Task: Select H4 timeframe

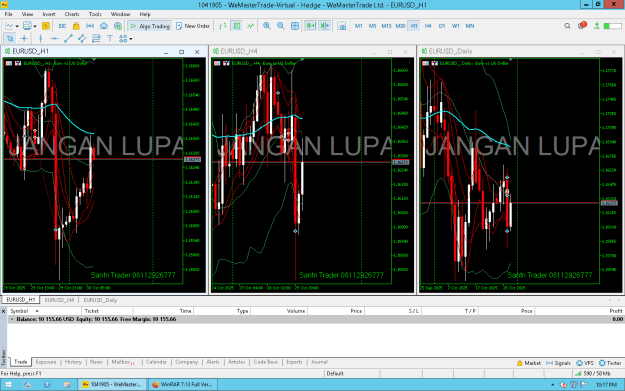Action: point(428,26)
